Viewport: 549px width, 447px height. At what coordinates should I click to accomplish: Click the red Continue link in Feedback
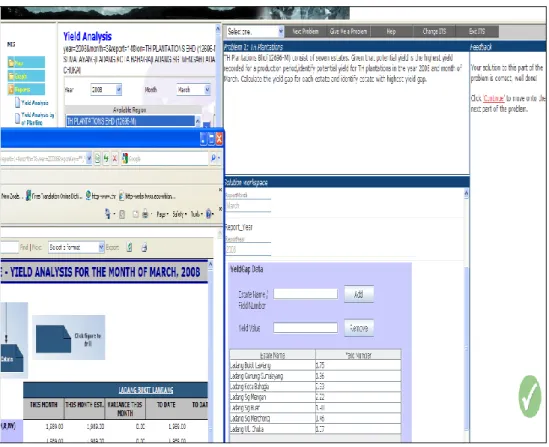pos(493,98)
